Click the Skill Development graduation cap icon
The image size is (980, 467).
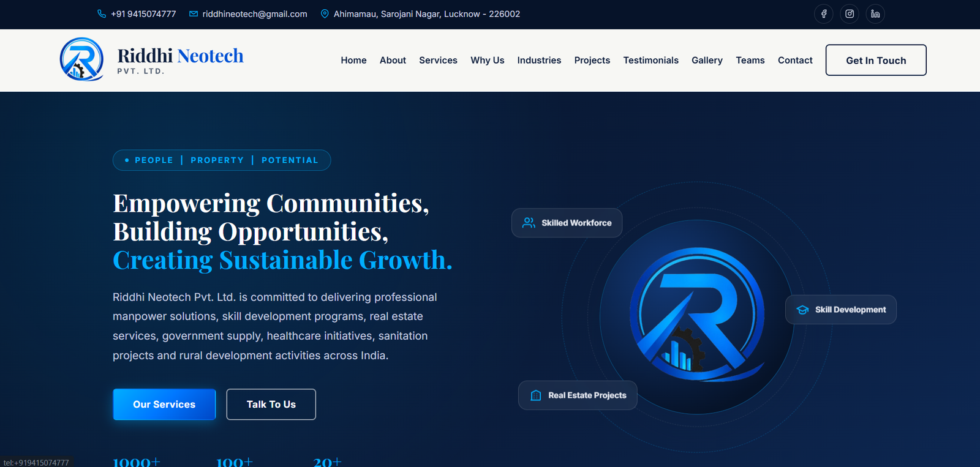pos(802,310)
